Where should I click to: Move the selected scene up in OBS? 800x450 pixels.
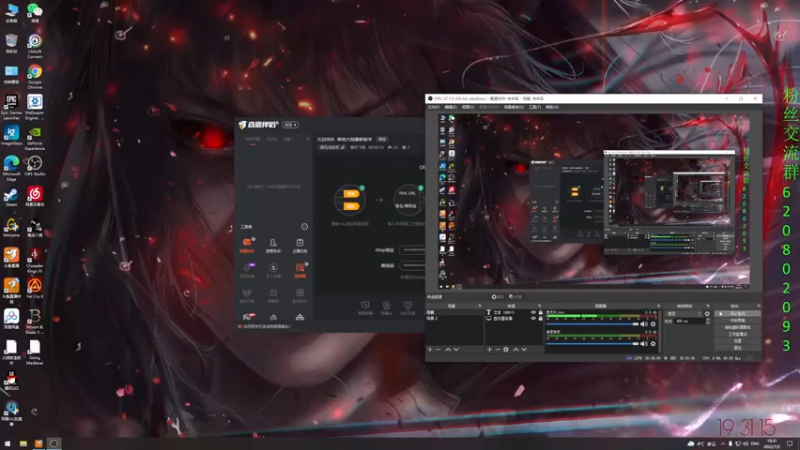click(448, 349)
